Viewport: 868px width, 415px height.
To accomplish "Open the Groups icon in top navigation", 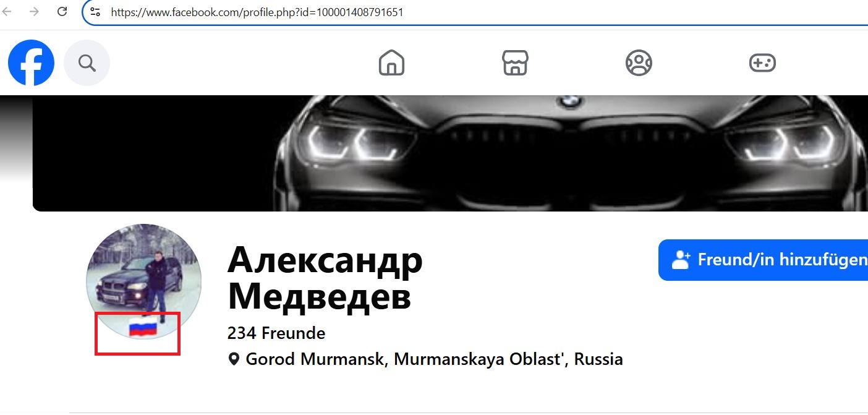I will (x=639, y=62).
